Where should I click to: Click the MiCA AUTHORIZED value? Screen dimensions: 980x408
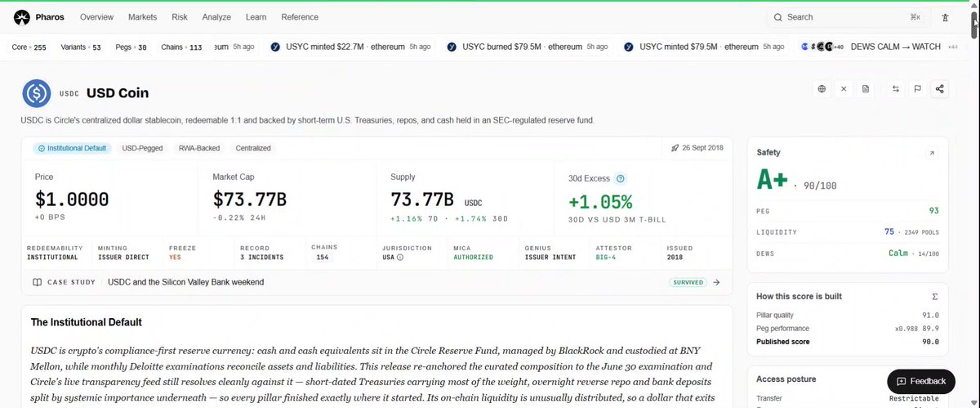click(x=473, y=257)
